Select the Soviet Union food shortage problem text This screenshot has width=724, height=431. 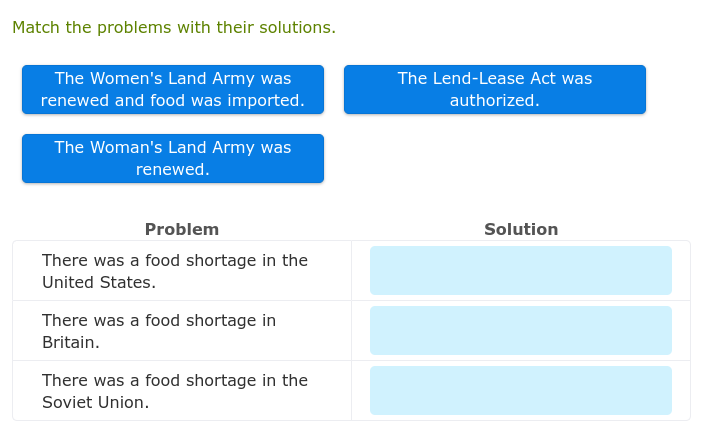coord(175,391)
